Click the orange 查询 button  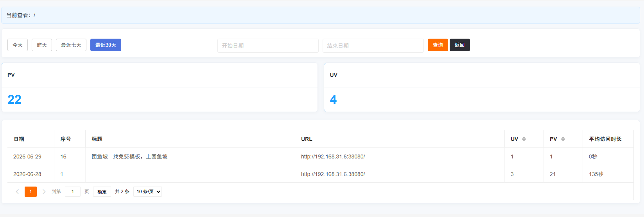(x=438, y=45)
